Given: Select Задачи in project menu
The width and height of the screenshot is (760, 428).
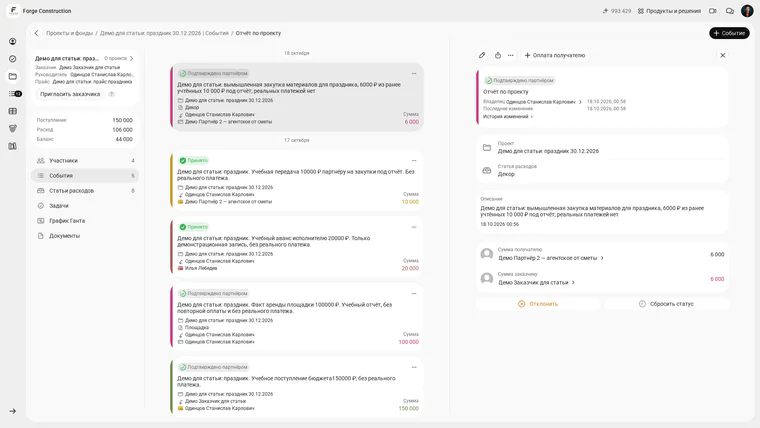Looking at the screenshot, I should [x=85, y=206].
